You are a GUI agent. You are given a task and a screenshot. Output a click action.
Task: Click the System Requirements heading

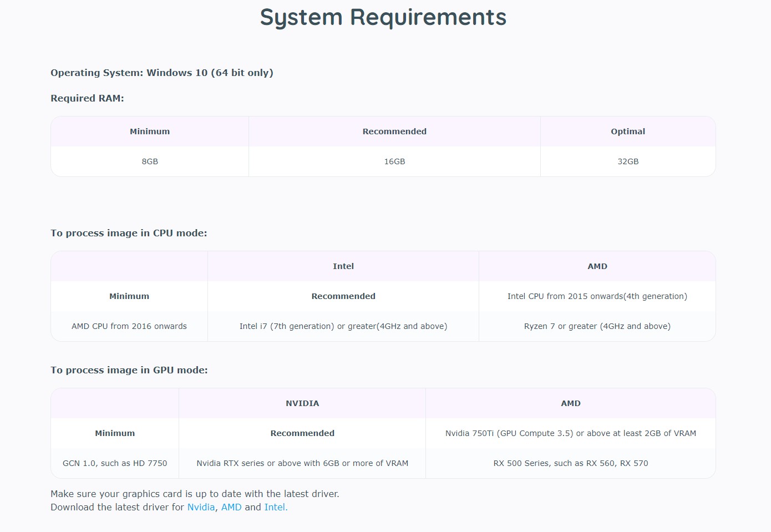pyautogui.click(x=383, y=18)
